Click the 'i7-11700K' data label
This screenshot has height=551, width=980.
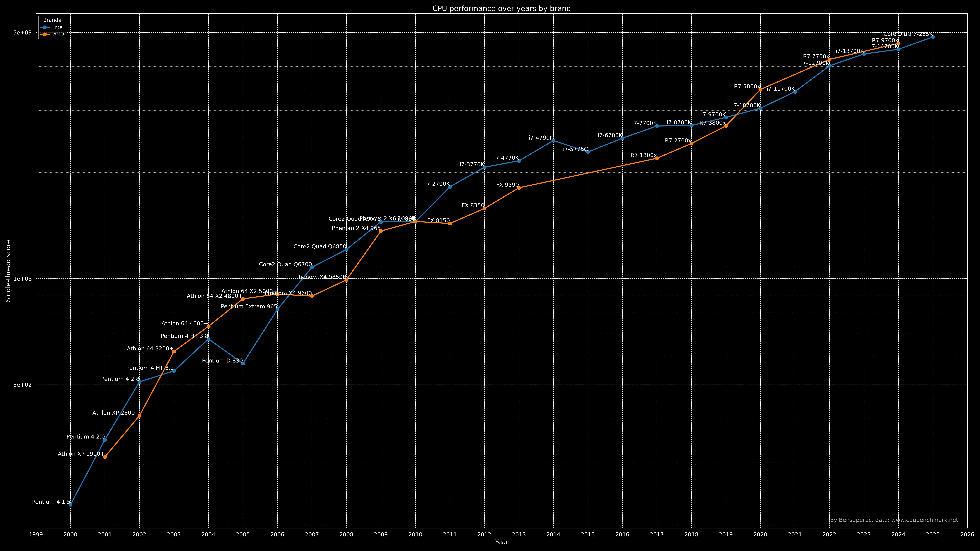(x=781, y=89)
